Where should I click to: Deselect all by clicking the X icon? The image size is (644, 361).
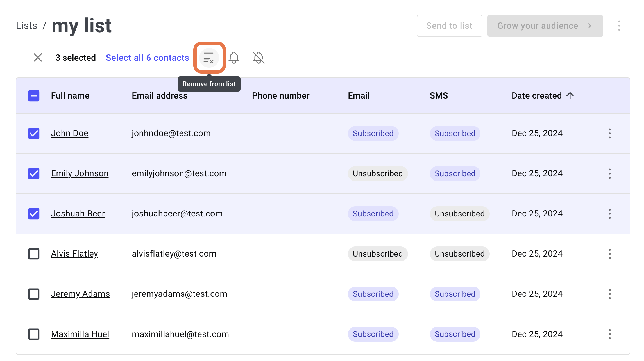(x=38, y=58)
